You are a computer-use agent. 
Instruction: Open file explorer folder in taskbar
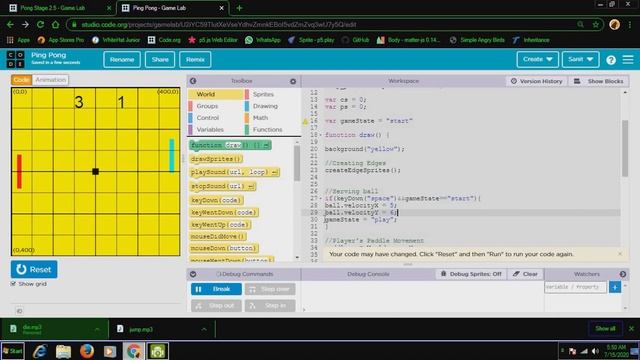click(x=63, y=351)
